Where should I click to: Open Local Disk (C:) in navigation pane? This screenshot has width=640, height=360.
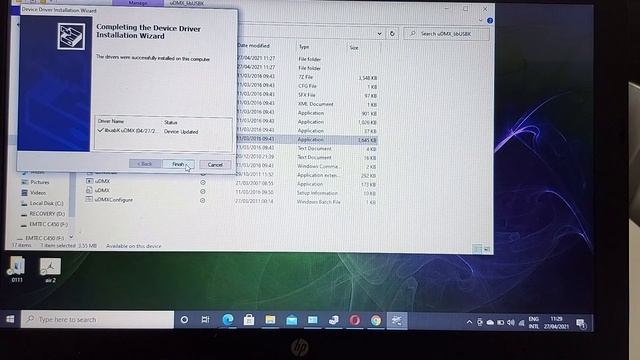coord(47,203)
